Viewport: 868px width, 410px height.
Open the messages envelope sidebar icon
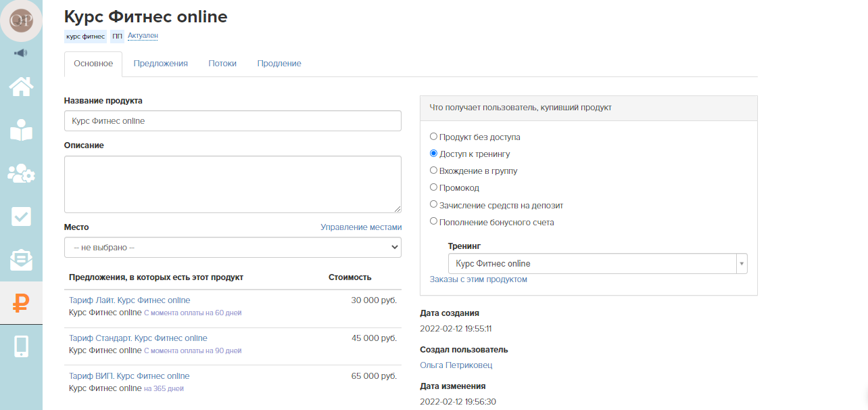[21, 259]
